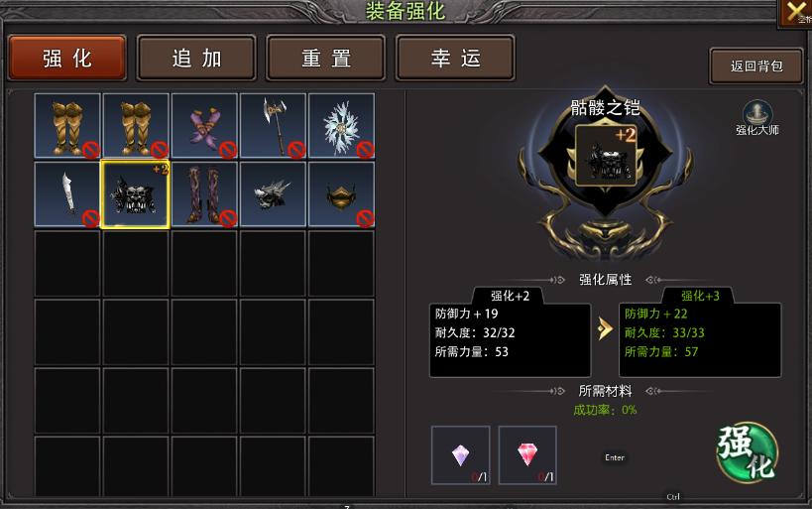Select the purple boots item
Viewport: 812px width, 509px height.
pyautogui.click(x=204, y=194)
